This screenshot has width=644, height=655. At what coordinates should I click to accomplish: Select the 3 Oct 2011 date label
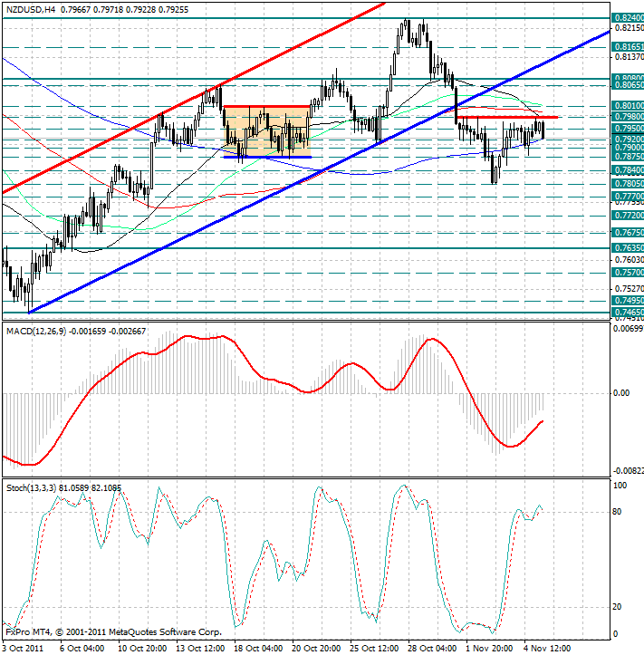point(24,649)
